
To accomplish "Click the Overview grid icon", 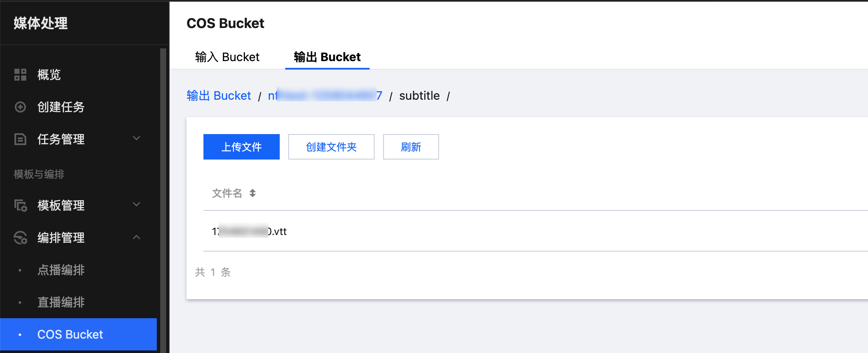I will click(x=20, y=75).
